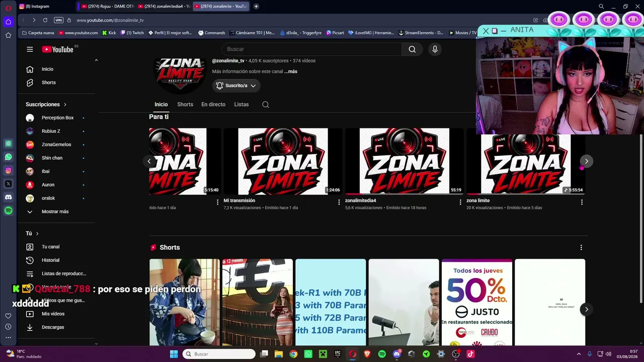Expand the Tú section arrow
The image size is (644, 362).
coord(37,234)
